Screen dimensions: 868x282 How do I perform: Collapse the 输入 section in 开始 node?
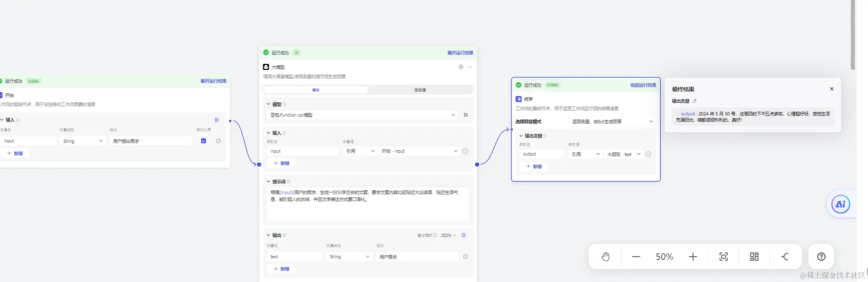pyautogui.click(x=2, y=120)
